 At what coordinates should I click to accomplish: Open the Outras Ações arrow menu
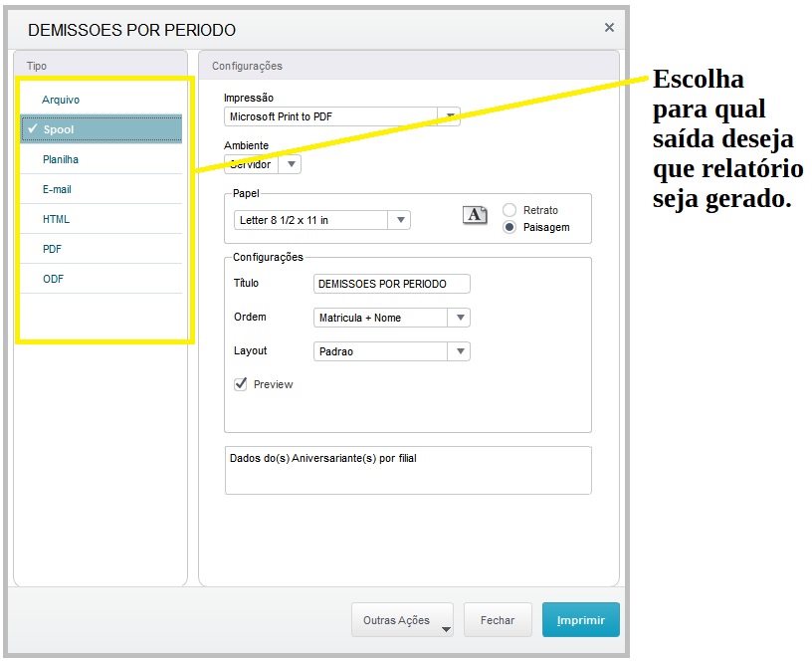445,628
